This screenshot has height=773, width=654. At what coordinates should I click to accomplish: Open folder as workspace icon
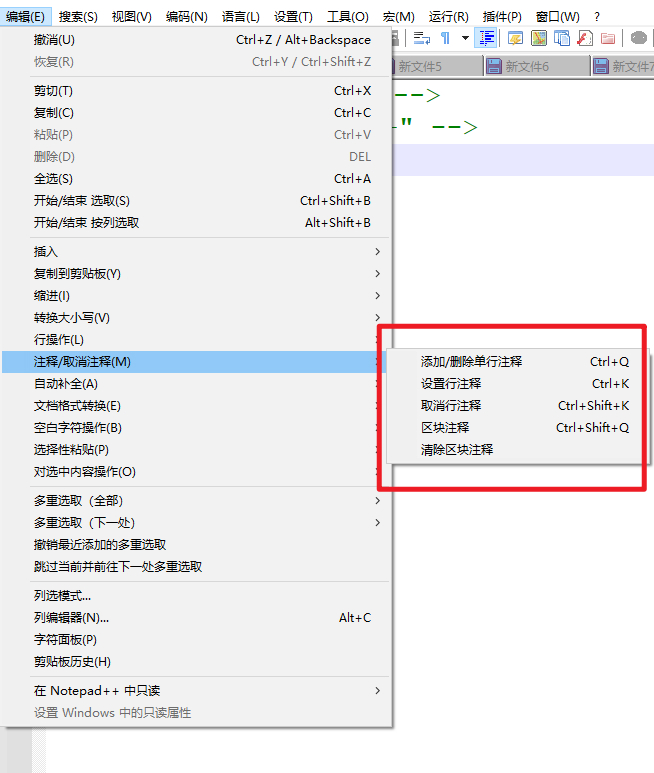[608, 38]
